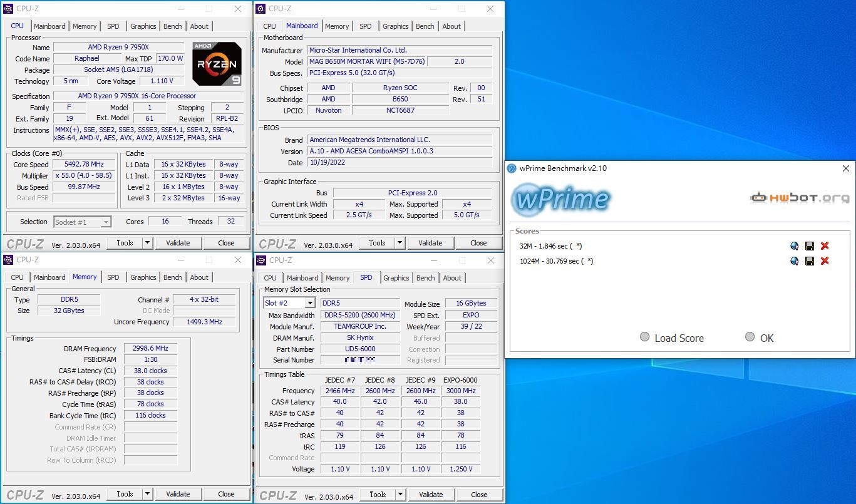Image resolution: width=856 pixels, height=504 pixels.
Task: Click Tools button in the Memory window
Action: point(125,494)
